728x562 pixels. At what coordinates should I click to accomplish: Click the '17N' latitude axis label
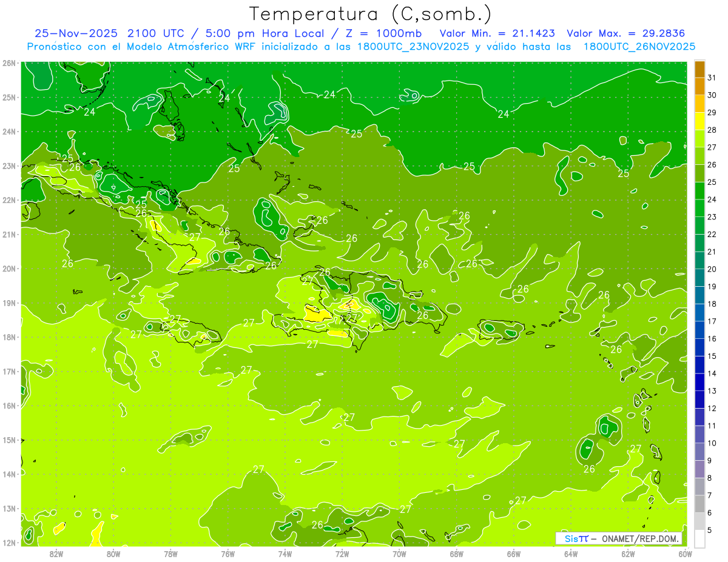pos(8,372)
